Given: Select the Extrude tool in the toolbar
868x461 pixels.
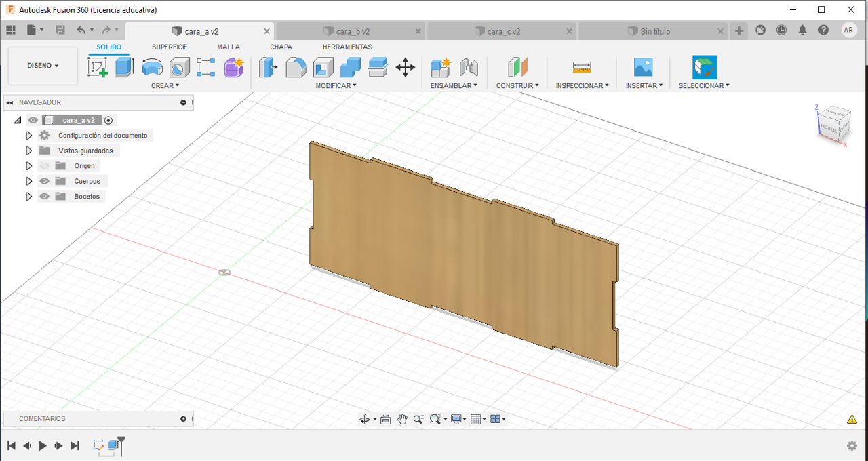Looking at the screenshot, I should pos(125,67).
